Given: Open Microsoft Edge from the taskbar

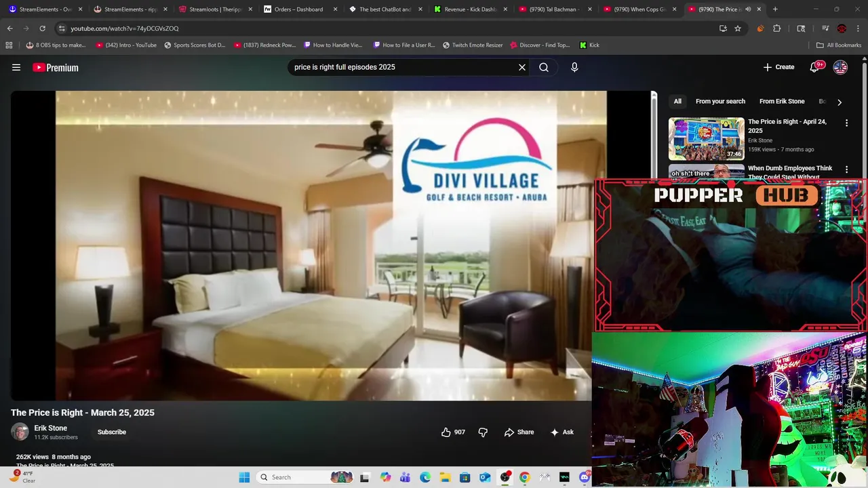Looking at the screenshot, I should [425, 477].
